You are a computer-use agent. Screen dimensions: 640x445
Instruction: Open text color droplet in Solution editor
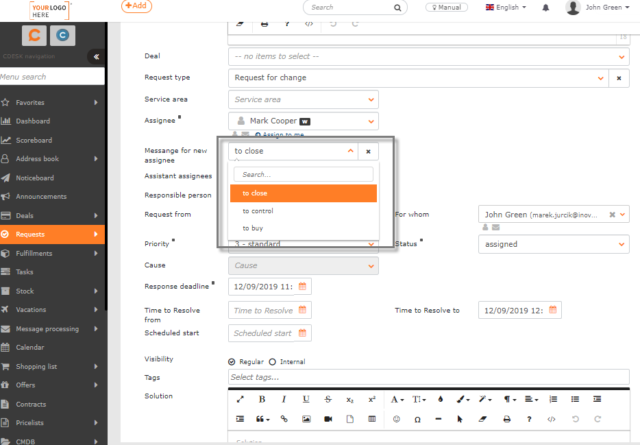click(440, 399)
